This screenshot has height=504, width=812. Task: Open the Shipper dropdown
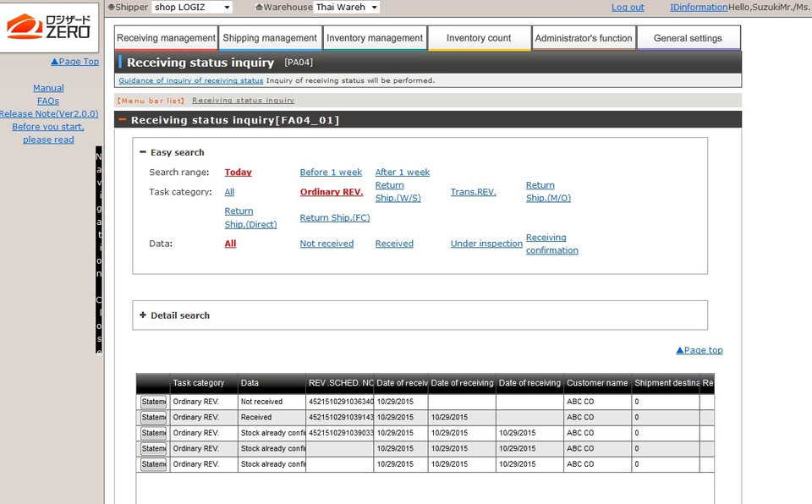192,8
